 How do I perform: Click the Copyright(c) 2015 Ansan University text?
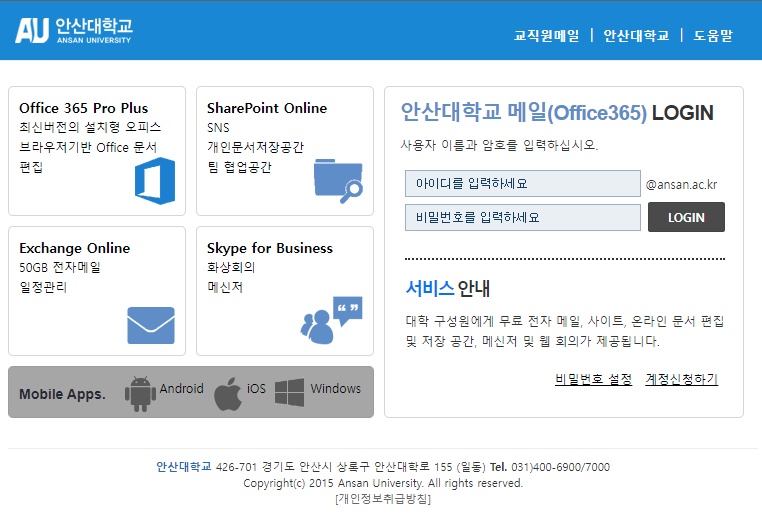coord(383,483)
